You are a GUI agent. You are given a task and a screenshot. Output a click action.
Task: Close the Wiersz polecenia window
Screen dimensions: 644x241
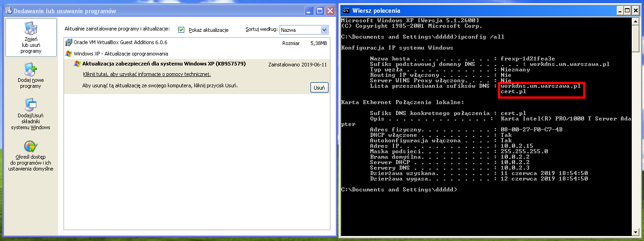pyautogui.click(x=636, y=10)
